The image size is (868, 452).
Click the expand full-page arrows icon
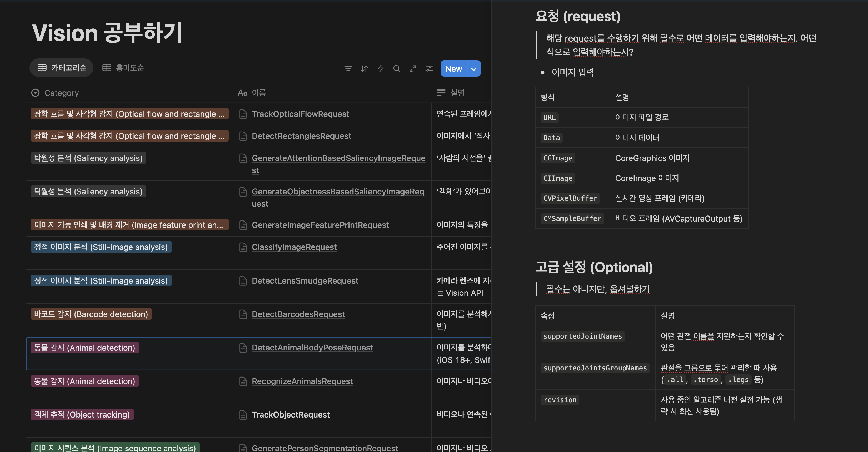[413, 69]
